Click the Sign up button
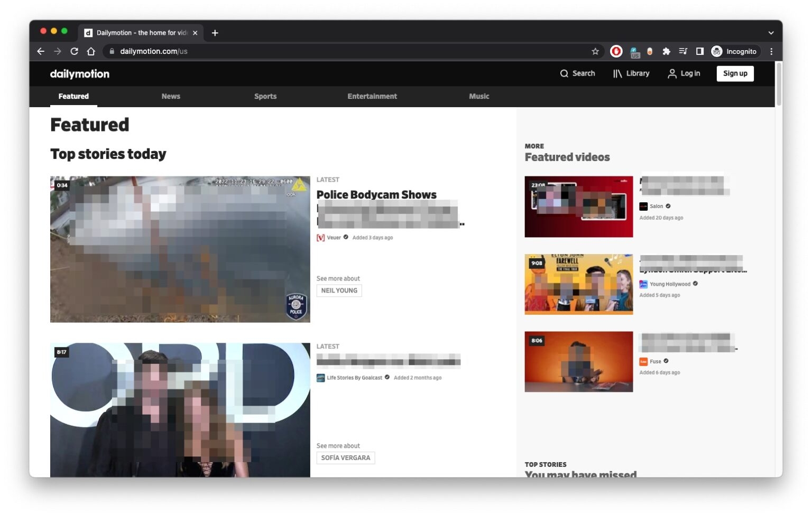812x516 pixels. pyautogui.click(x=735, y=73)
